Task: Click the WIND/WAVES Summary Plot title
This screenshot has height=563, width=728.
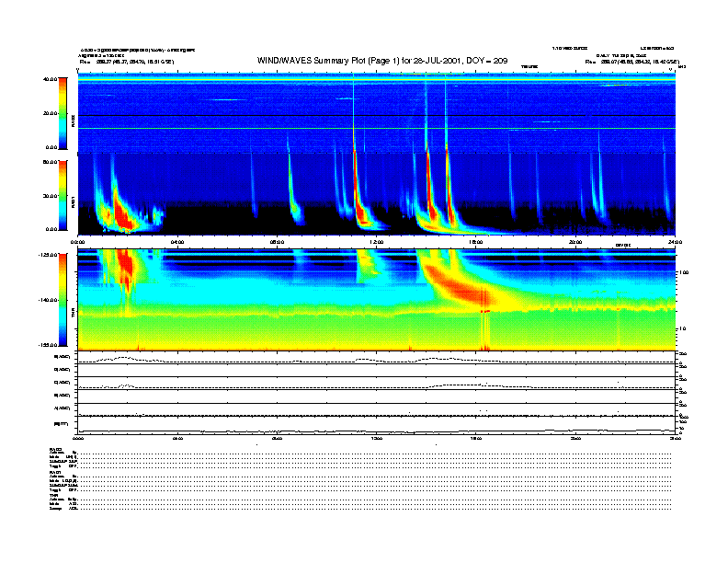Action: click(382, 61)
